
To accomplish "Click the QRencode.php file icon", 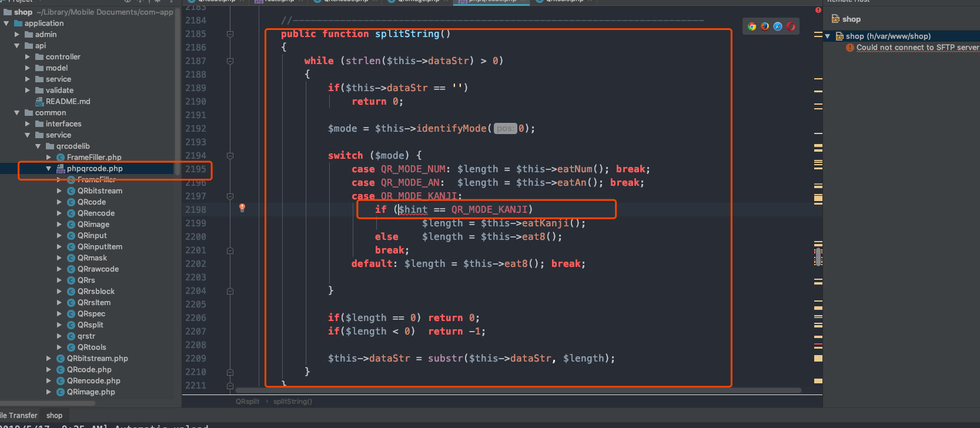I will (x=61, y=381).
